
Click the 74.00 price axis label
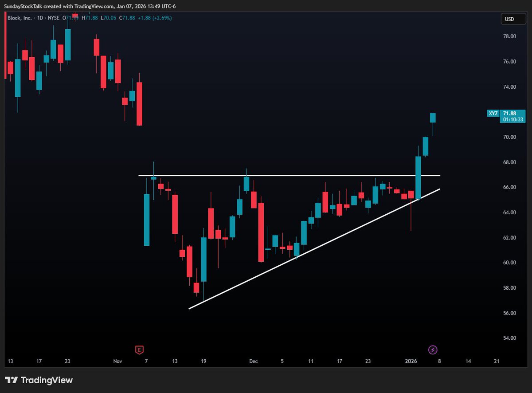(509, 87)
